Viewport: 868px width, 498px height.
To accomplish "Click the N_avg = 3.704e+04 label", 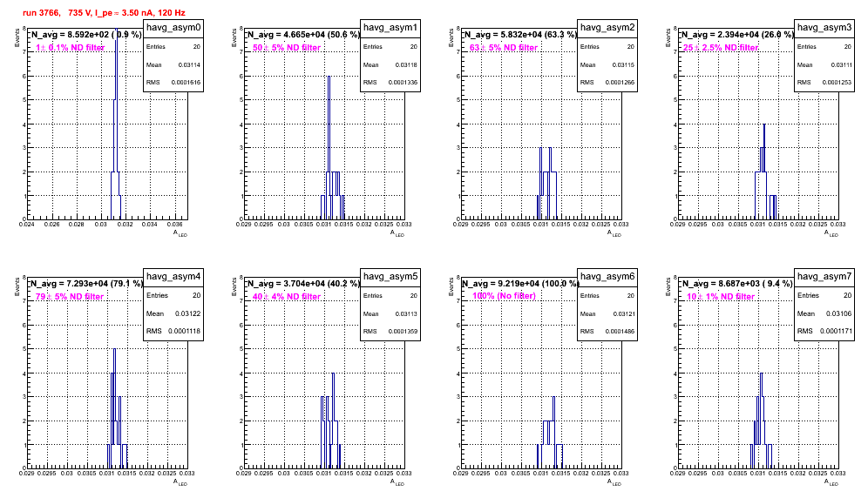I will tap(302, 284).
